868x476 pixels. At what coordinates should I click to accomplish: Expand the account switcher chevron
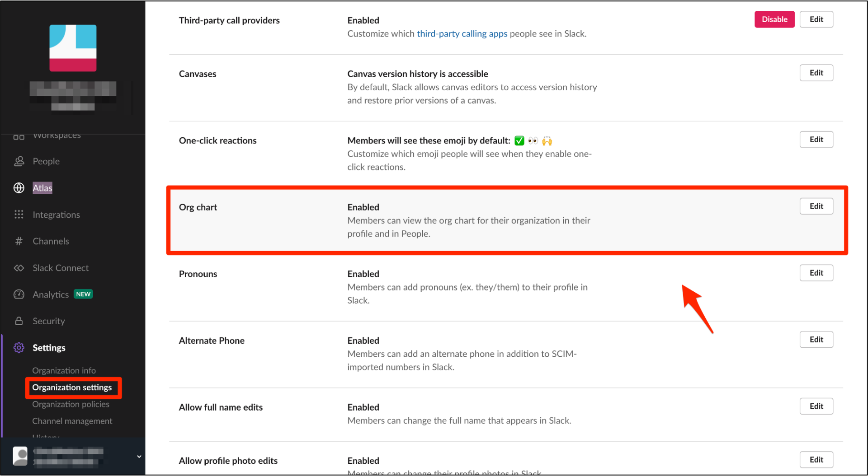coord(139,456)
